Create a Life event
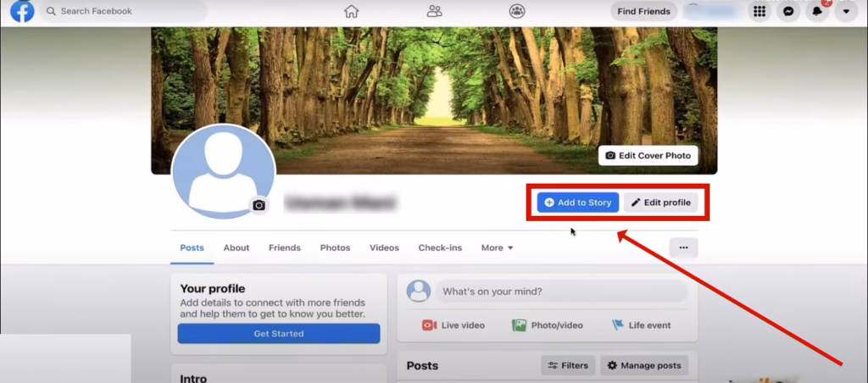Image resolution: width=868 pixels, height=383 pixels. pyautogui.click(x=642, y=325)
